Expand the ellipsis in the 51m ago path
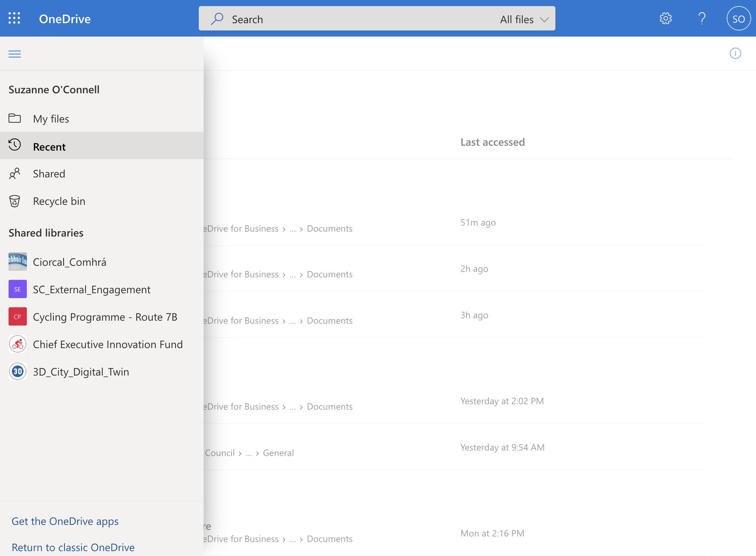 click(293, 229)
